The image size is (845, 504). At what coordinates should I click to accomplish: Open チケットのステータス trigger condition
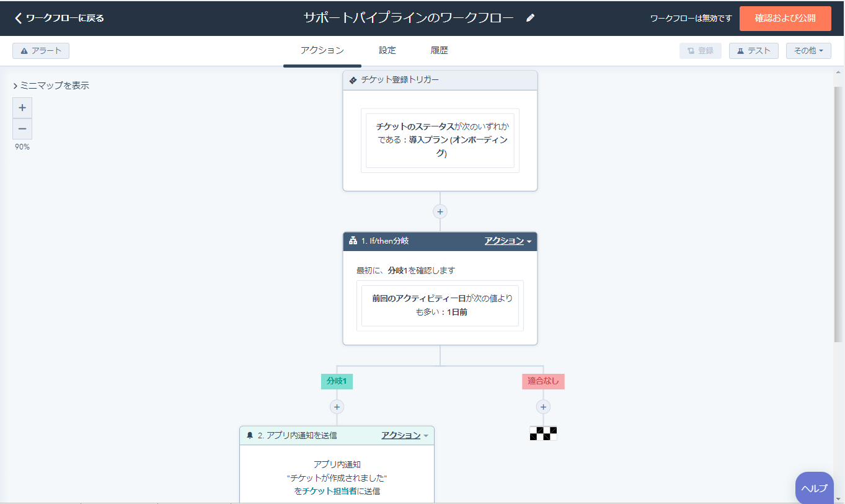[x=440, y=141]
